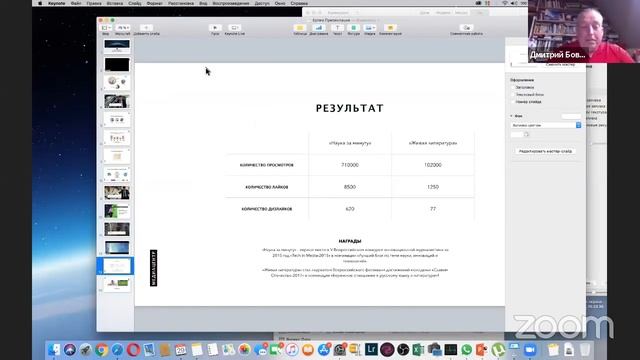Screen dimensions: 640x360
Task: Click the Редактировать мастер-слайд button
Action: click(545, 151)
